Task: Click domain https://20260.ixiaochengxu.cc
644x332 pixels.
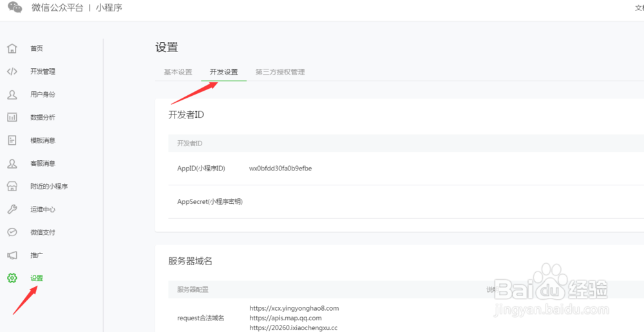Action: pyautogui.click(x=293, y=328)
